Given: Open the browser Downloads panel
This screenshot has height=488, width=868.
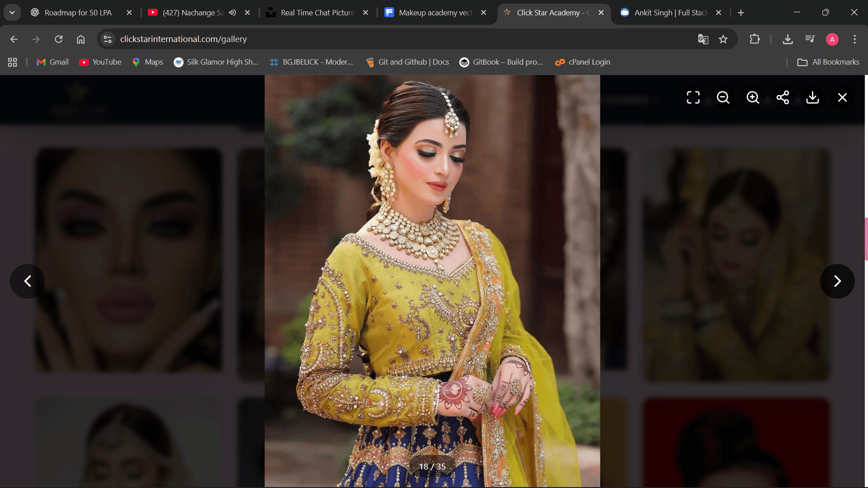Looking at the screenshot, I should 788,39.
